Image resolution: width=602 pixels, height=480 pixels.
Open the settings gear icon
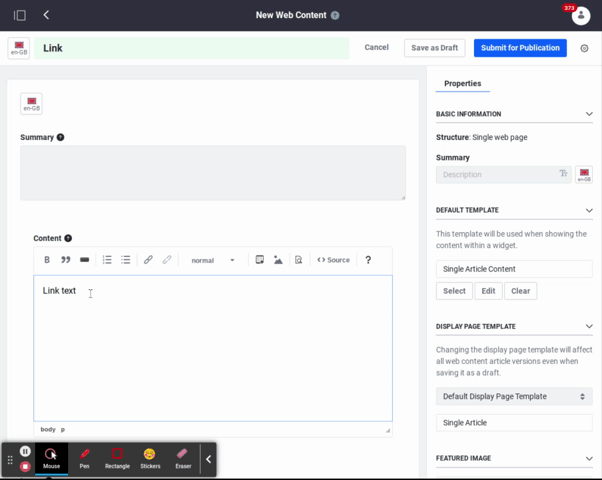click(x=584, y=48)
